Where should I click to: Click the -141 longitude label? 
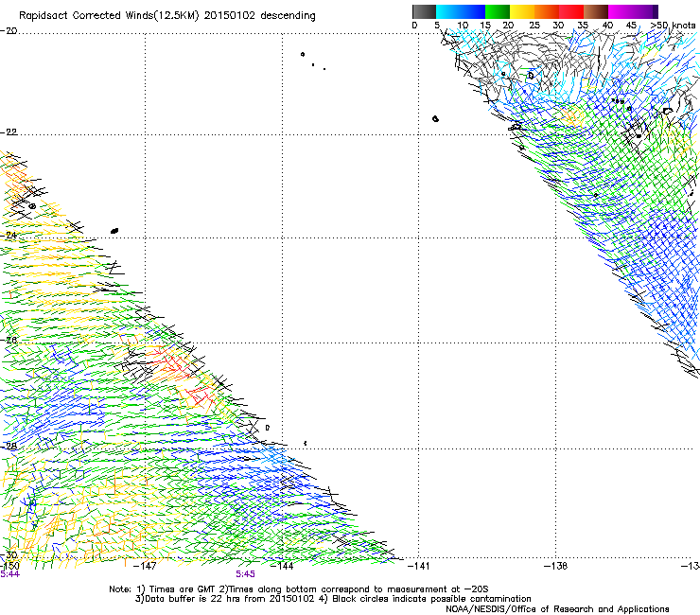[x=418, y=566]
